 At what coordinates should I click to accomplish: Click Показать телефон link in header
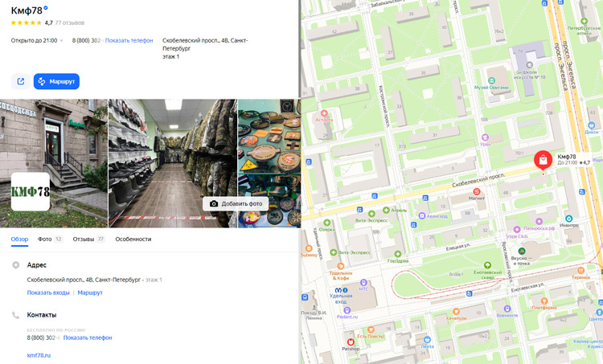pyautogui.click(x=129, y=40)
